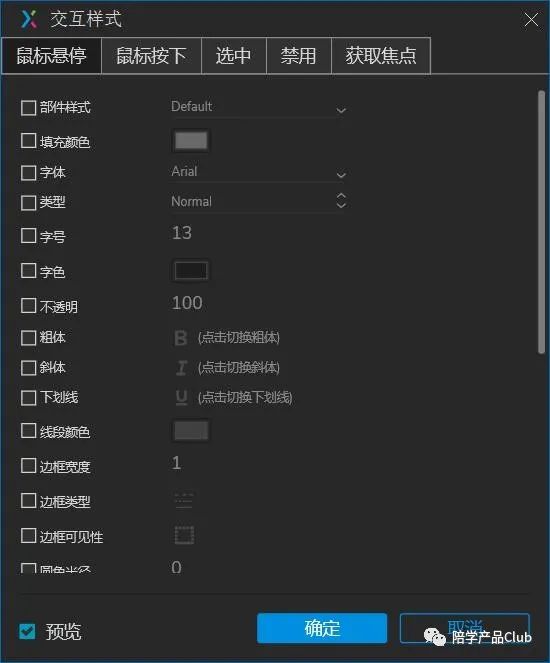Open the border visibility square icon
This screenshot has height=663, width=550.
[184, 535]
